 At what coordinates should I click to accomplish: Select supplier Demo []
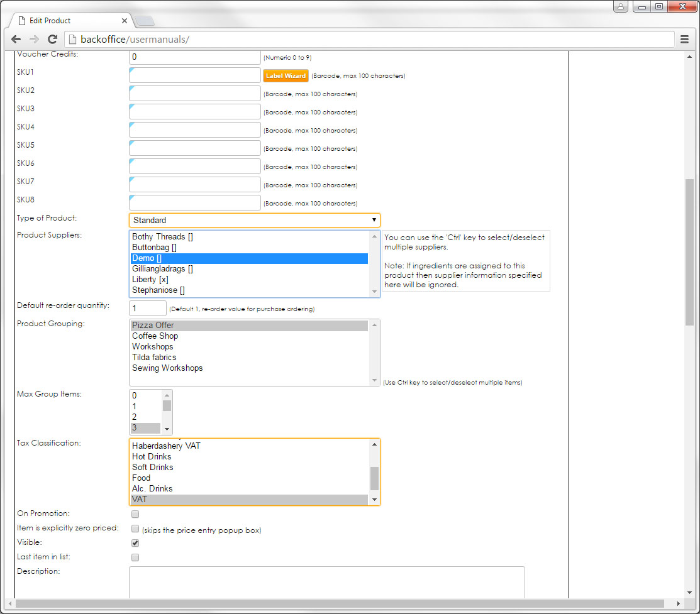coord(249,258)
